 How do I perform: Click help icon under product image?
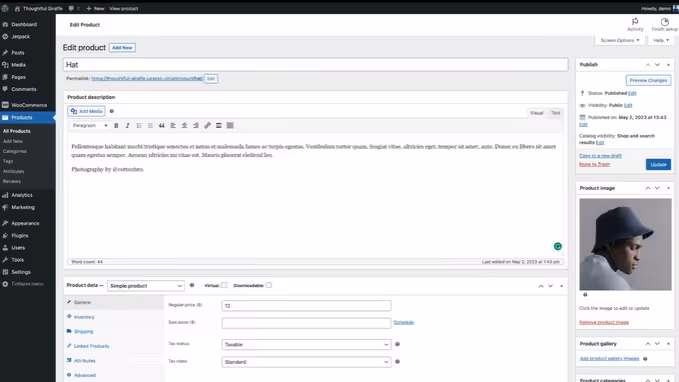[x=585, y=295]
